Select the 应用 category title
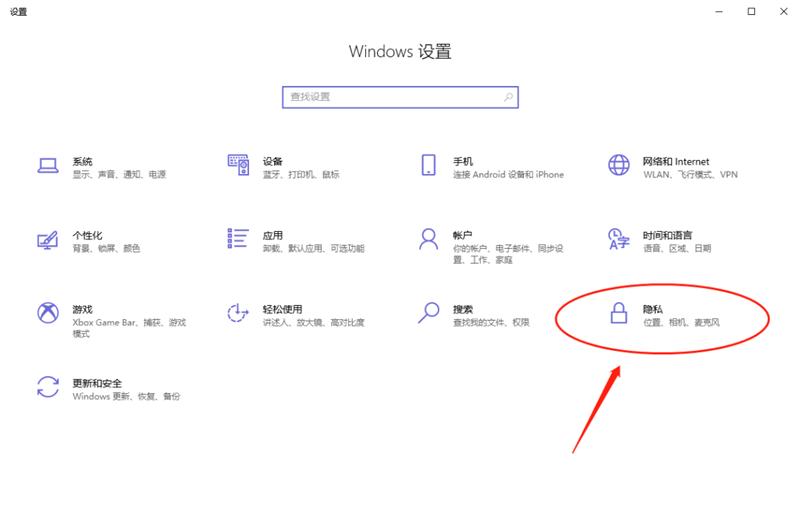800x524 pixels. coord(272,236)
